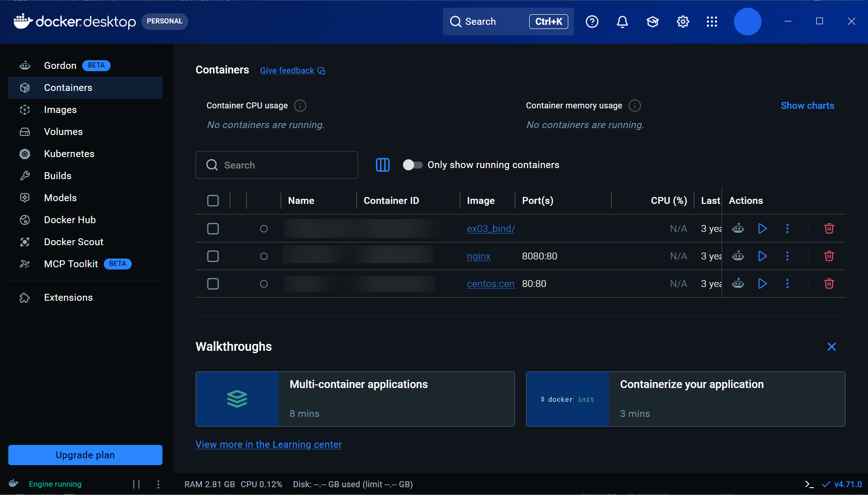Check the ex03_bind container row checkbox
868x495 pixels.
213,229
